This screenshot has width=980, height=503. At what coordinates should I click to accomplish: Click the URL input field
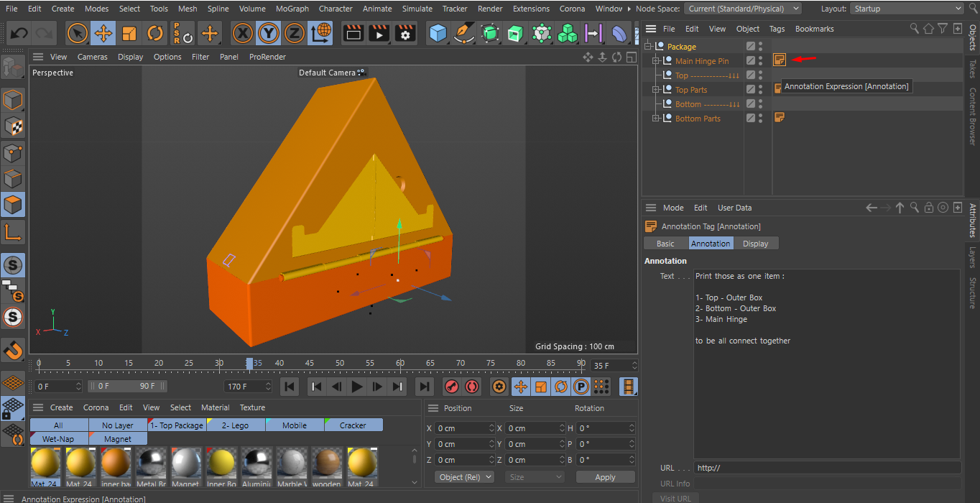tap(826, 468)
